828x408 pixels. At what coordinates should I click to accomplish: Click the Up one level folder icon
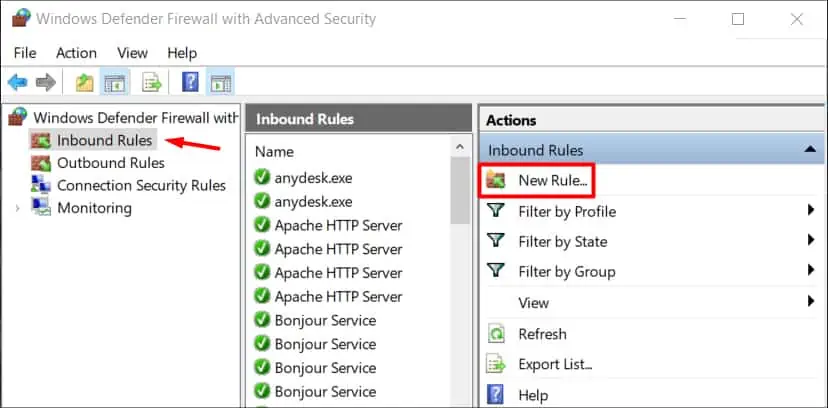point(84,83)
